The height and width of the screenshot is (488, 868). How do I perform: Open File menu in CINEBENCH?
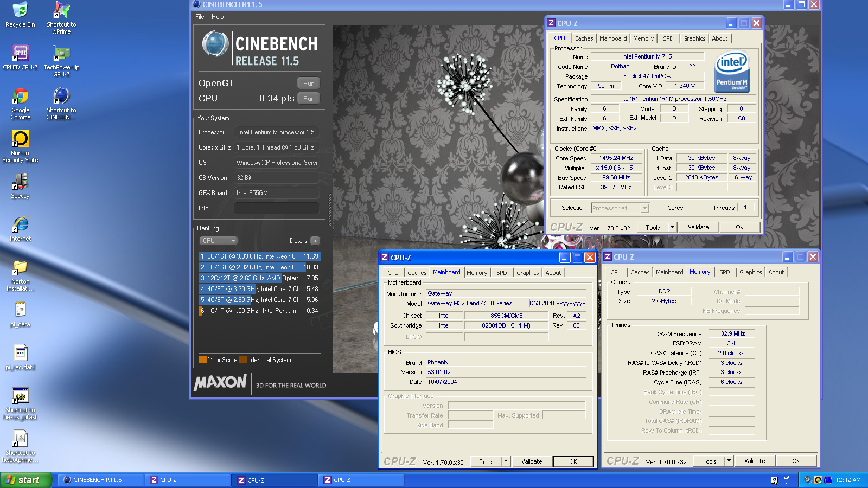pyautogui.click(x=200, y=17)
